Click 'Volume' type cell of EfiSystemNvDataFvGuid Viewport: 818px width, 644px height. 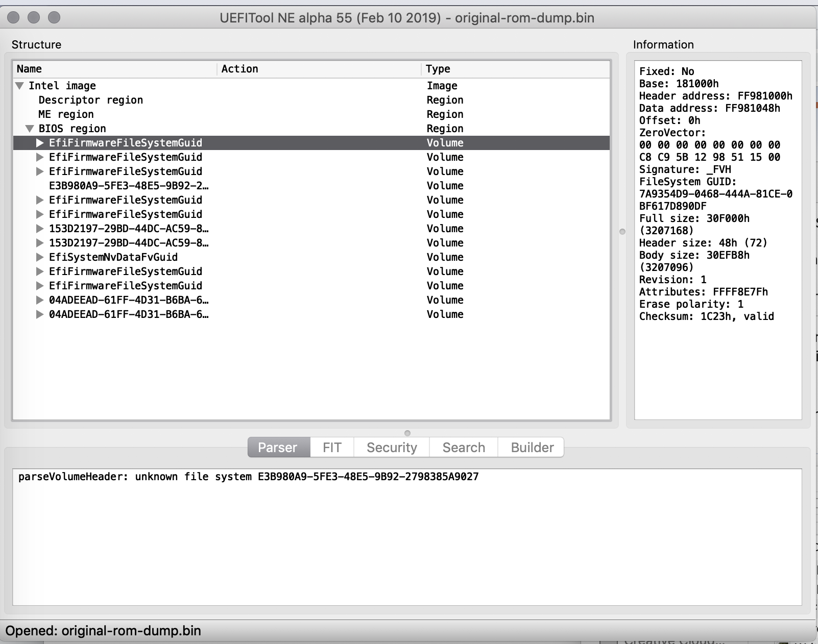[445, 257]
